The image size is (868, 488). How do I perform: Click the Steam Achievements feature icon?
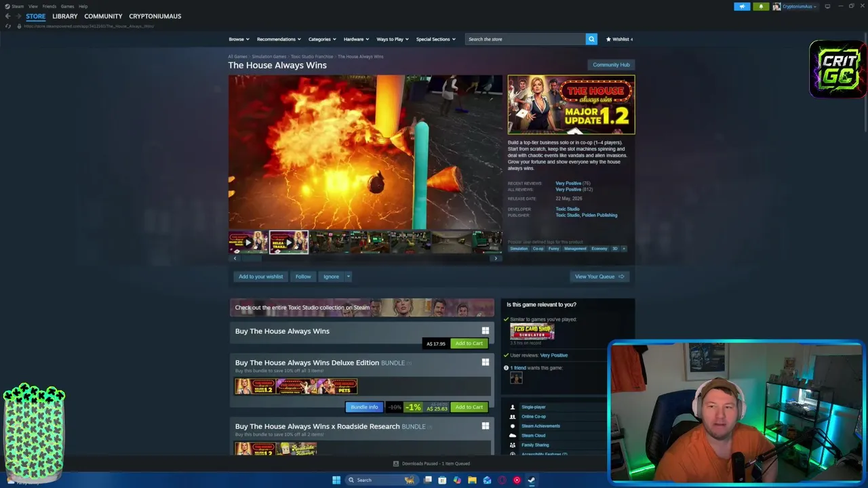(x=513, y=426)
